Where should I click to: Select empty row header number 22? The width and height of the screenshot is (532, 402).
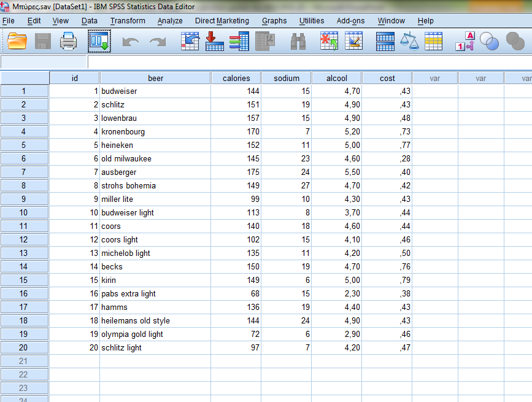coord(25,375)
